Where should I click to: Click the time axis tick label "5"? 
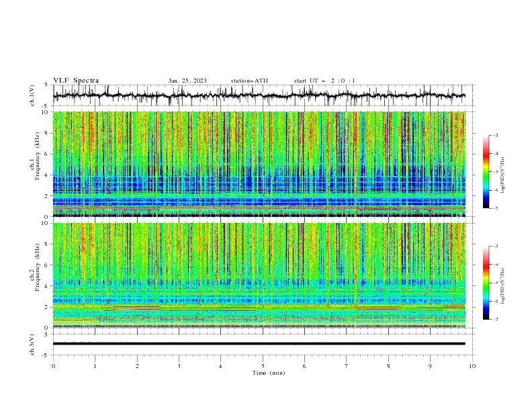[263, 366]
